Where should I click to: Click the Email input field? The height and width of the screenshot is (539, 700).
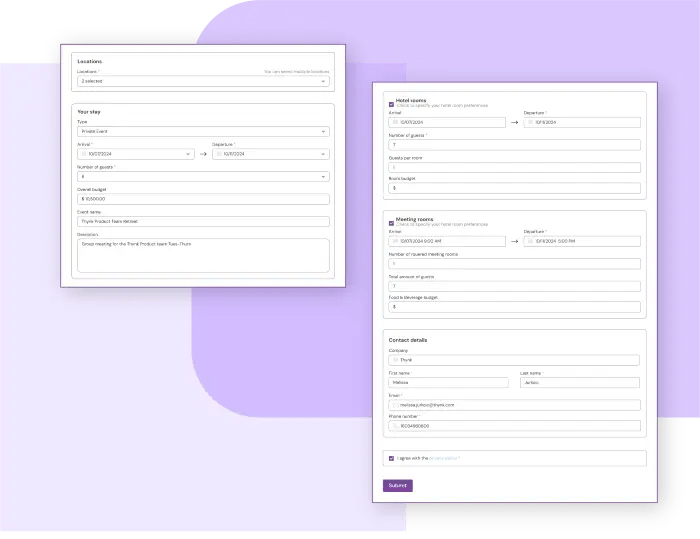(514, 405)
